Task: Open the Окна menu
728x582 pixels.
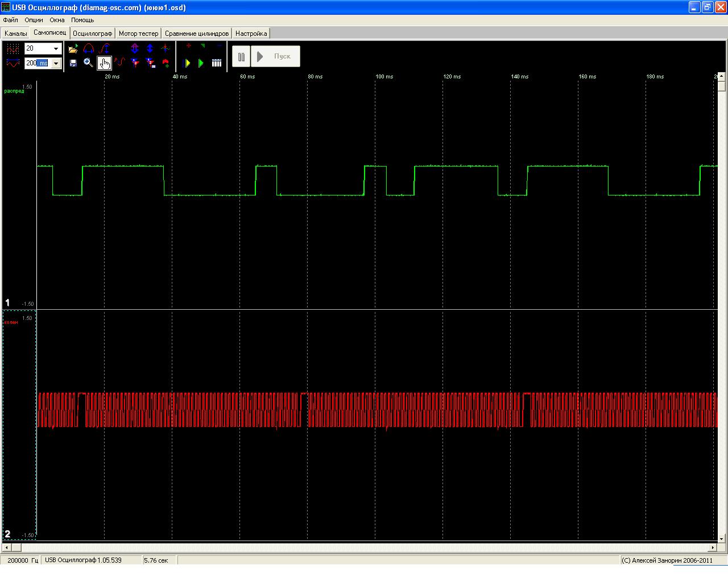Action: pyautogui.click(x=57, y=20)
